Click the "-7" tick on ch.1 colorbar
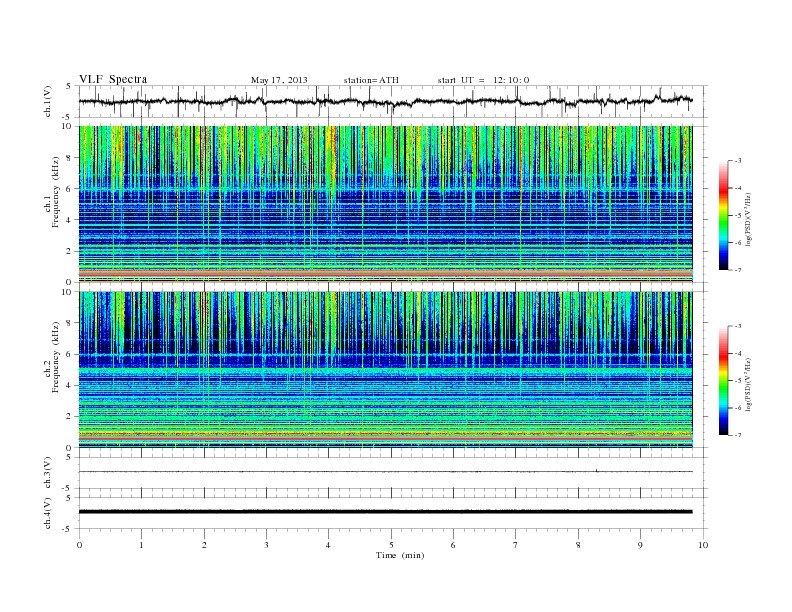The height and width of the screenshot is (612, 792). coord(738,270)
